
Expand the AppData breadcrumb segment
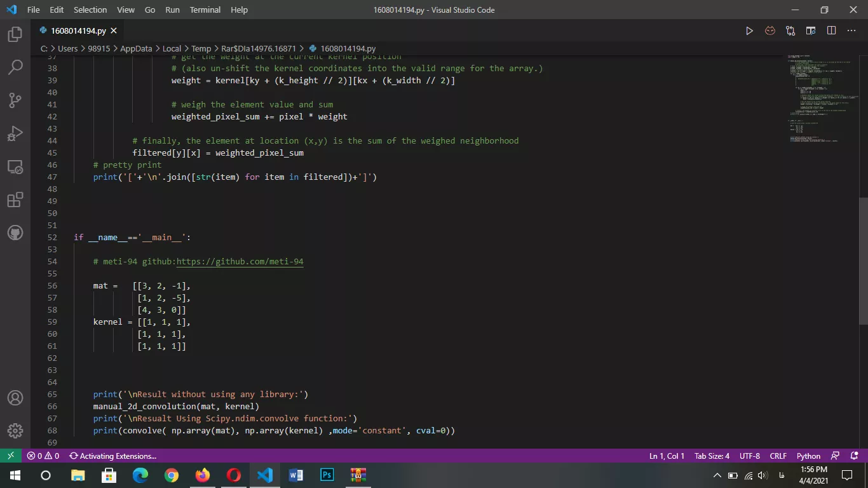pyautogui.click(x=136, y=48)
